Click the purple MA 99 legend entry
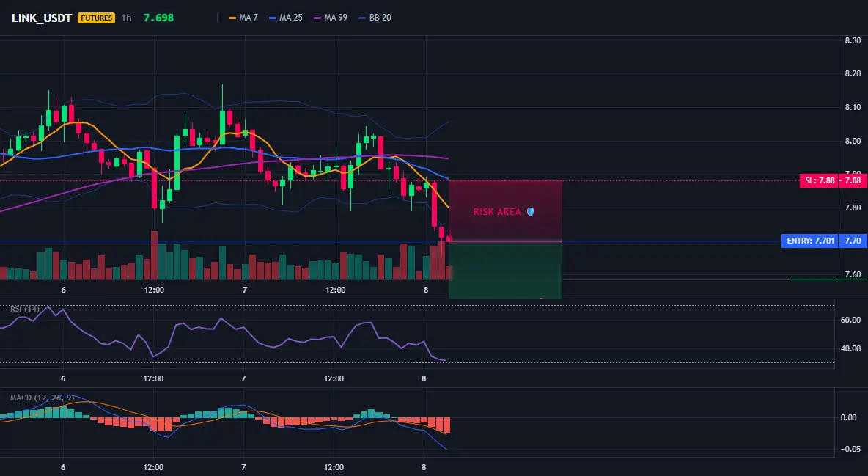Screen dimensions: 868x476 [331, 18]
